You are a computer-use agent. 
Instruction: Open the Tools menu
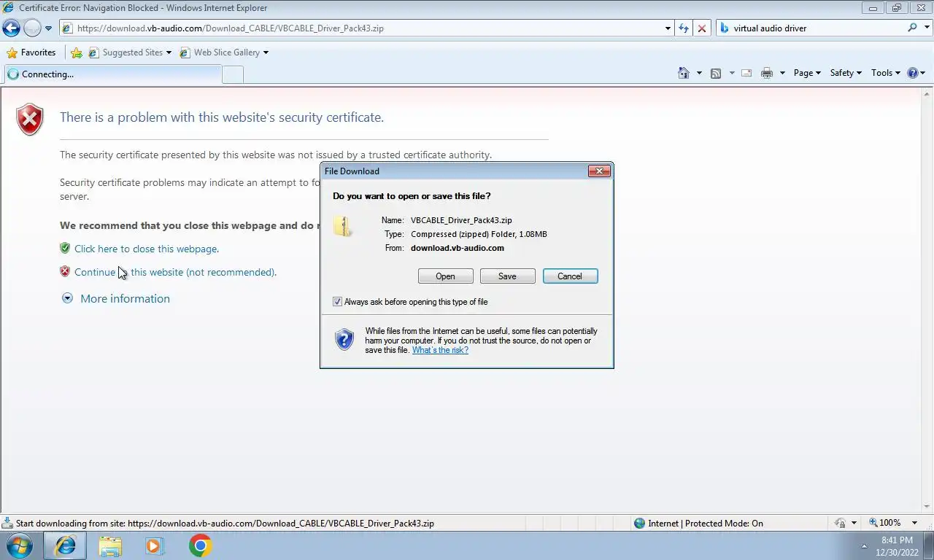tap(886, 73)
